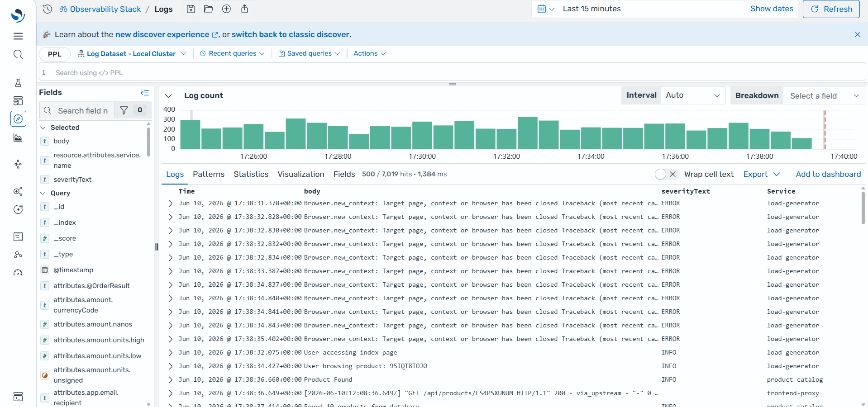Open Observability Stack breadcrumb
Screen dimensions: 868x407
pyautogui.click(x=100, y=9)
